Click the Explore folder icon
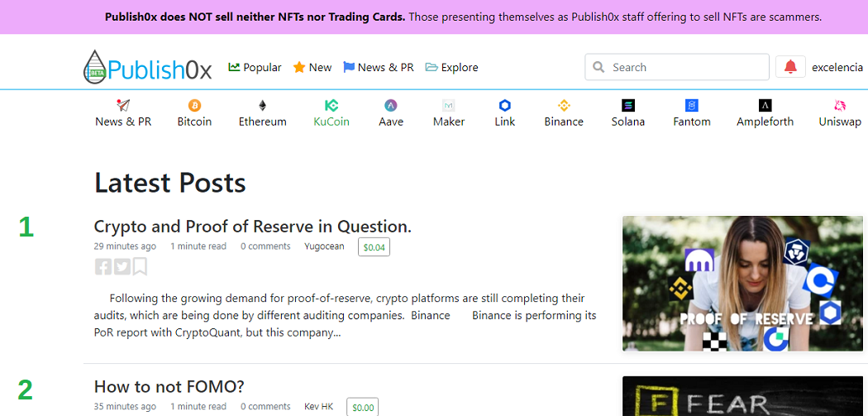 point(432,67)
